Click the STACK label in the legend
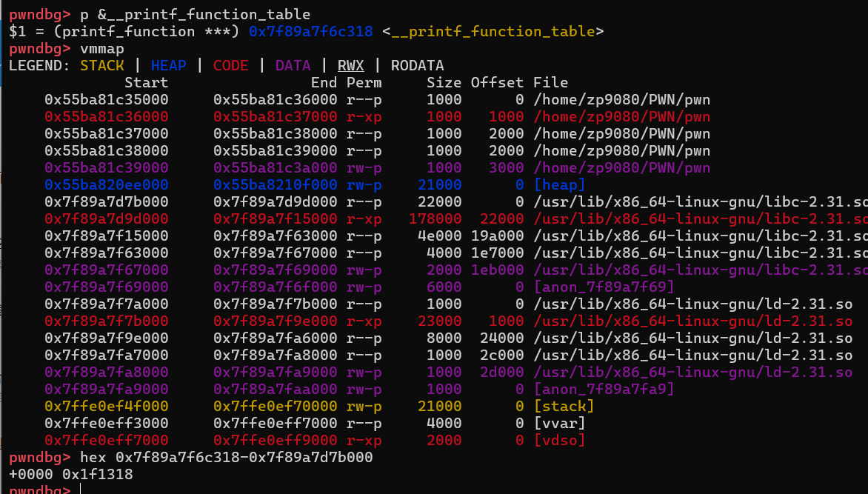 click(x=102, y=66)
